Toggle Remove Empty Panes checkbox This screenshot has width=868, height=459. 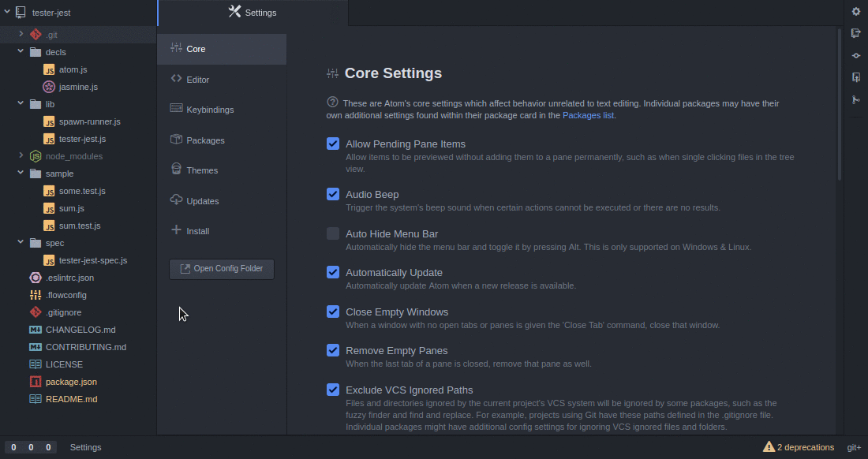(333, 350)
